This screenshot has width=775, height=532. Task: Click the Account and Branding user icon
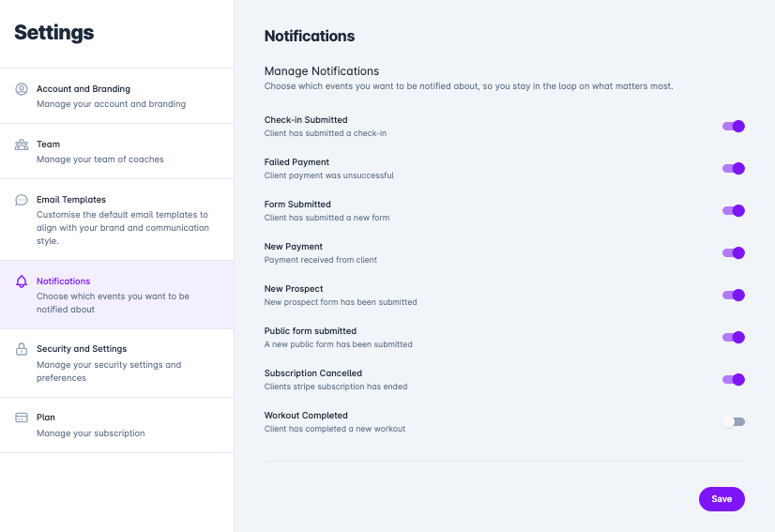click(x=22, y=89)
